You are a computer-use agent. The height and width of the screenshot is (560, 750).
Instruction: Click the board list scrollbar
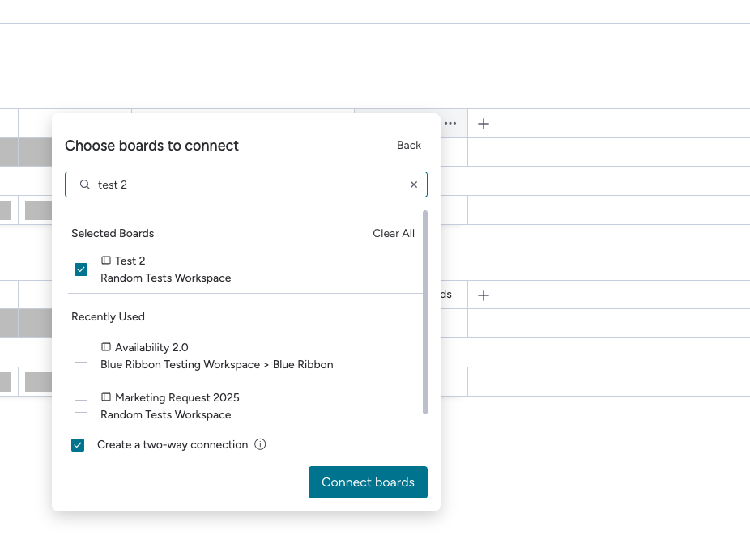(x=425, y=312)
